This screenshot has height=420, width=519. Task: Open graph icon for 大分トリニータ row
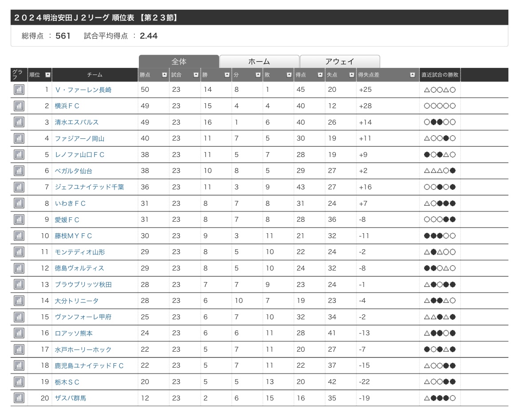pyautogui.click(x=19, y=301)
